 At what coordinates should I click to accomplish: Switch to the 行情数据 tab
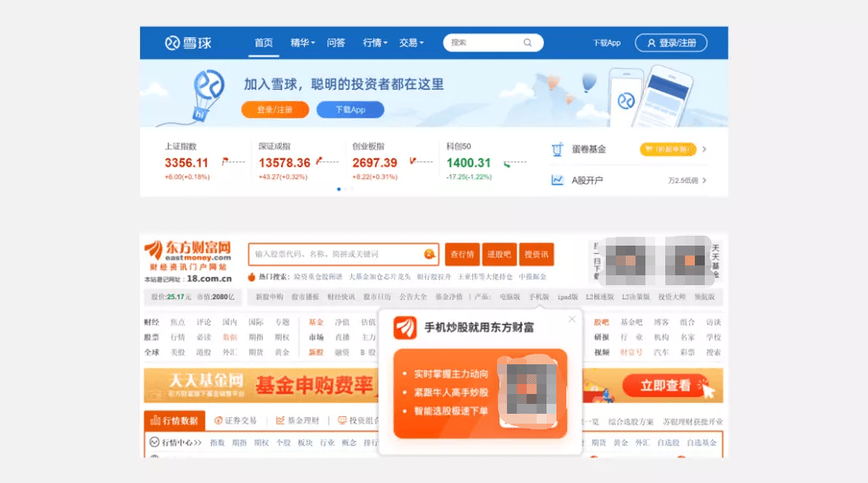[x=175, y=420]
